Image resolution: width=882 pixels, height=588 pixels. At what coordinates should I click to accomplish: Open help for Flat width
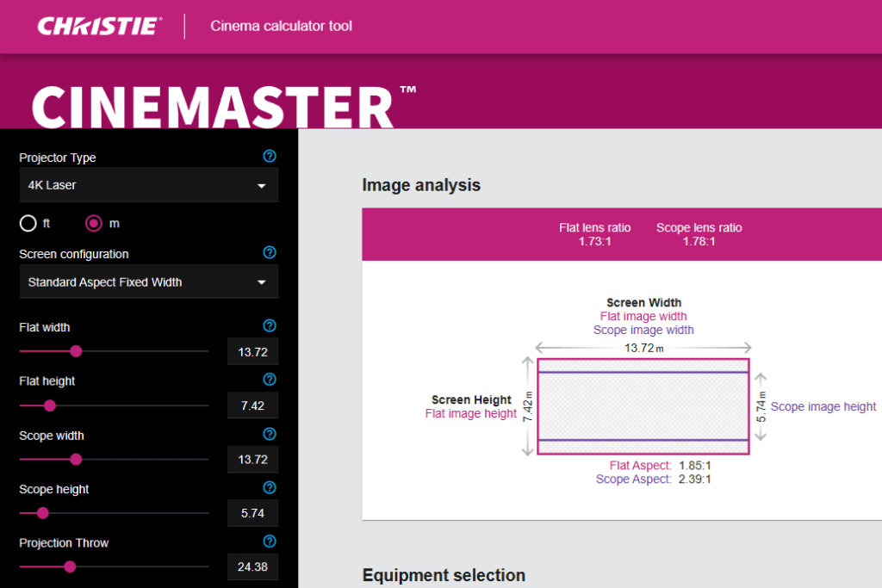coord(270,325)
